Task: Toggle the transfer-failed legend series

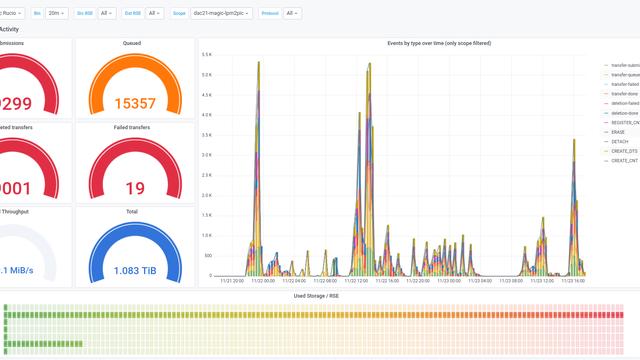Action: (x=625, y=84)
